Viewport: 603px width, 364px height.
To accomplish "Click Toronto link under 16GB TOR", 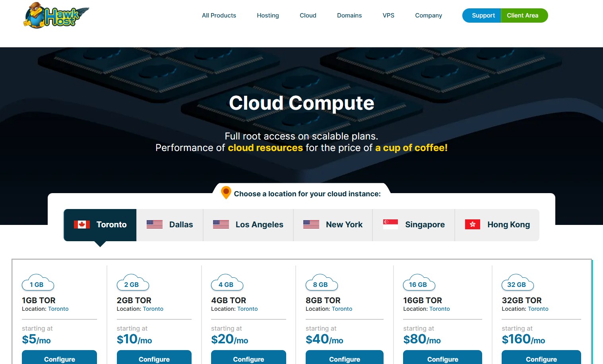I will tap(440, 309).
